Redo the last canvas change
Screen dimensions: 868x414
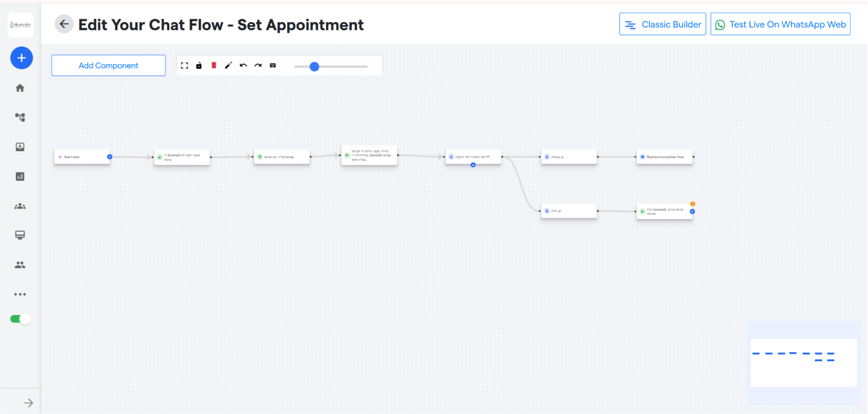[258, 66]
